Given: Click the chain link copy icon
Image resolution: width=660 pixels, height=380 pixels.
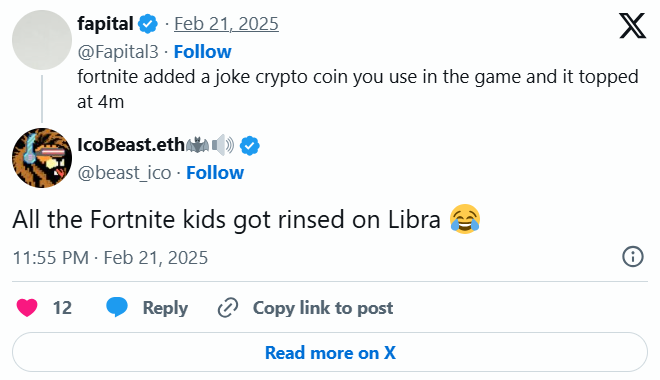Looking at the screenshot, I should pyautogui.click(x=228, y=308).
